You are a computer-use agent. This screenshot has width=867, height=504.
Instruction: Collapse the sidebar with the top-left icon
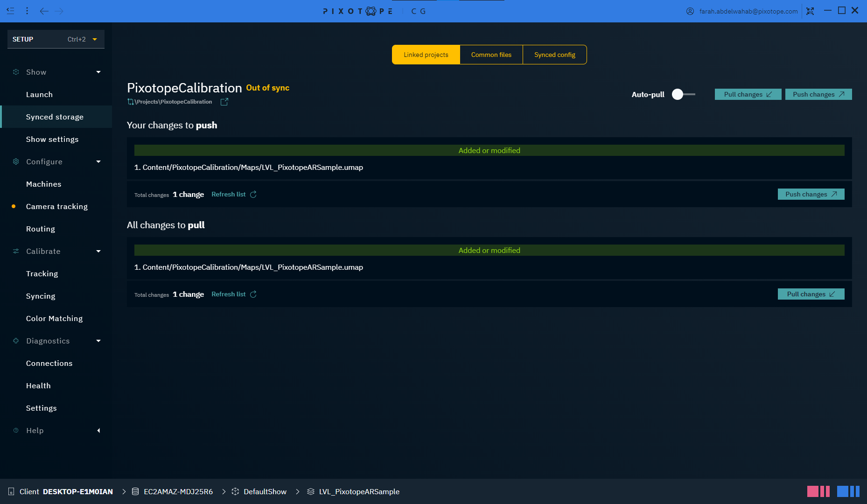point(10,11)
